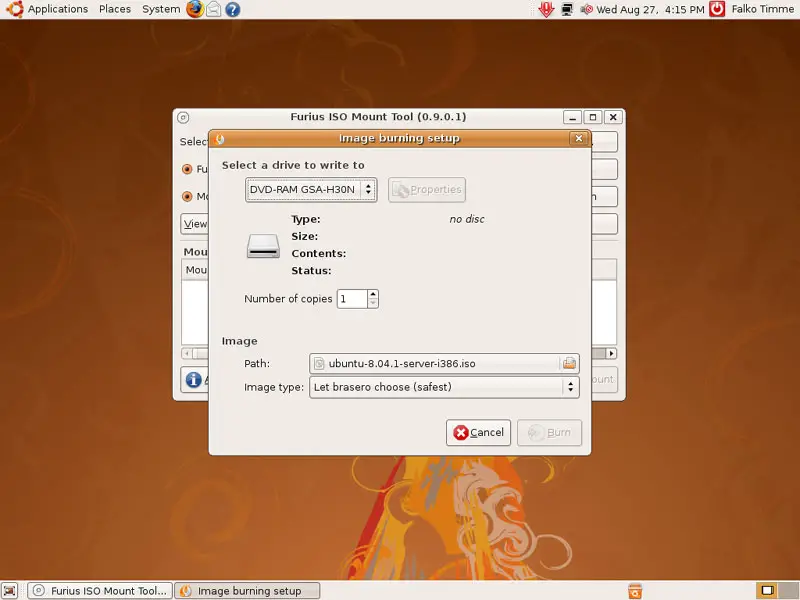Open the System menu
The height and width of the screenshot is (600, 800).
(x=161, y=9)
